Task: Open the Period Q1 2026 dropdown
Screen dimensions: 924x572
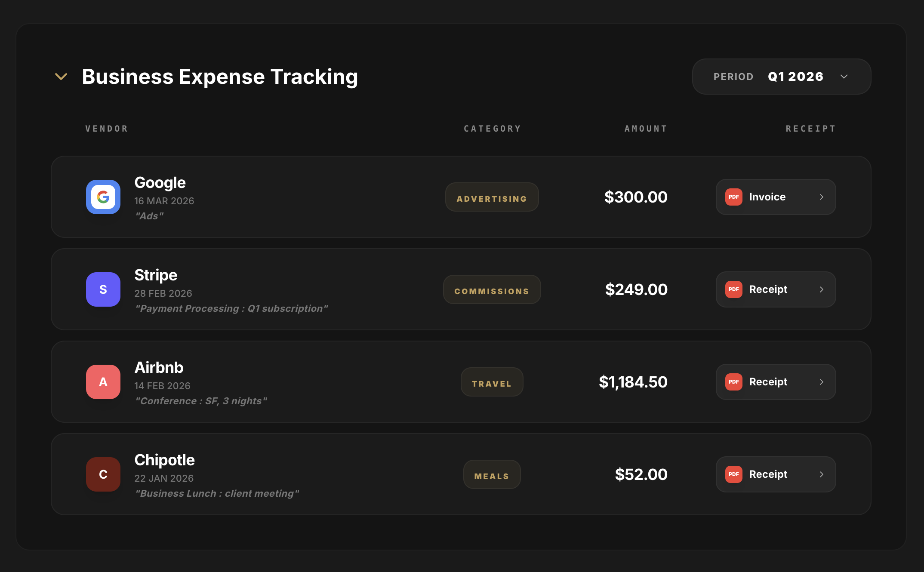Action: [x=782, y=77]
